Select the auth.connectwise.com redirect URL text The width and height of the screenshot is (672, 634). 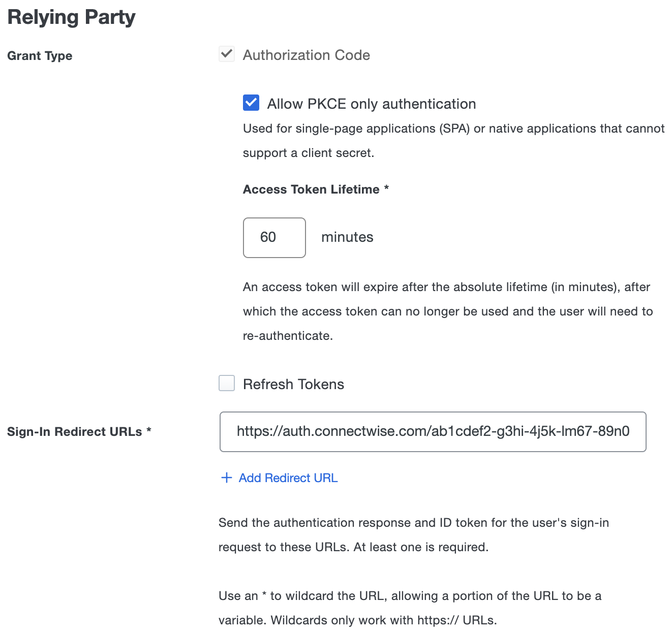click(433, 432)
